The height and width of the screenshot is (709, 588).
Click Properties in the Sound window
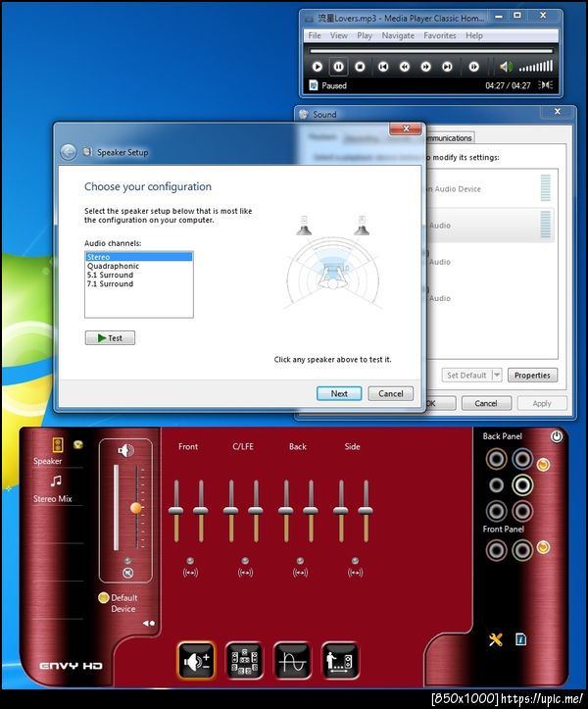tap(532, 376)
